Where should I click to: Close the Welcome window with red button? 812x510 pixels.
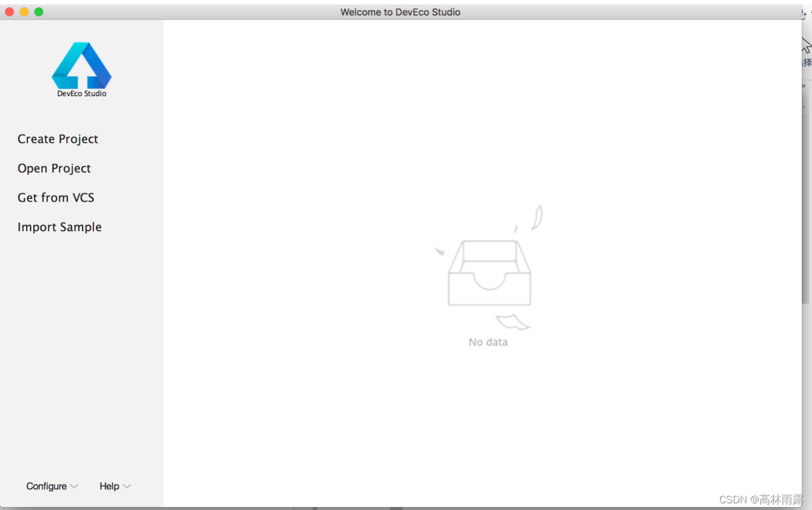click(9, 12)
